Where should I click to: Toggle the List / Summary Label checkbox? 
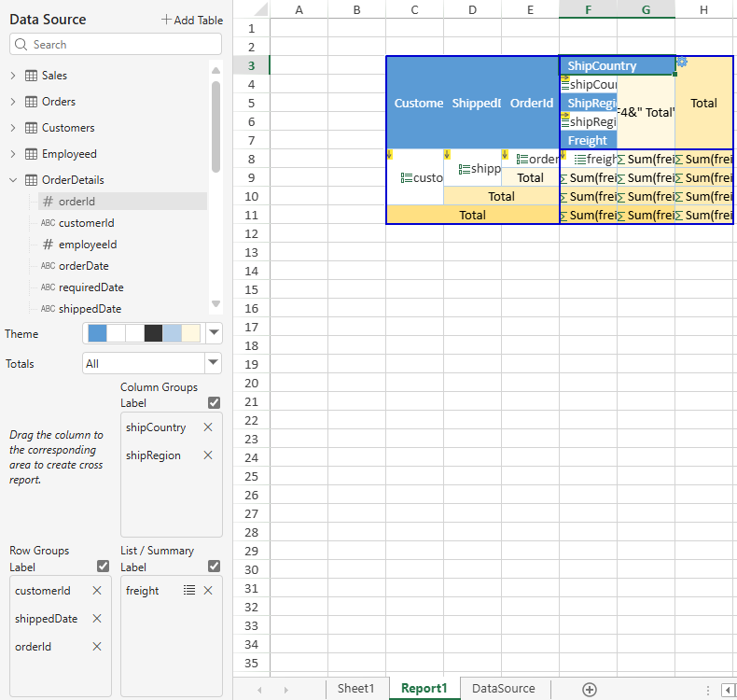click(215, 566)
